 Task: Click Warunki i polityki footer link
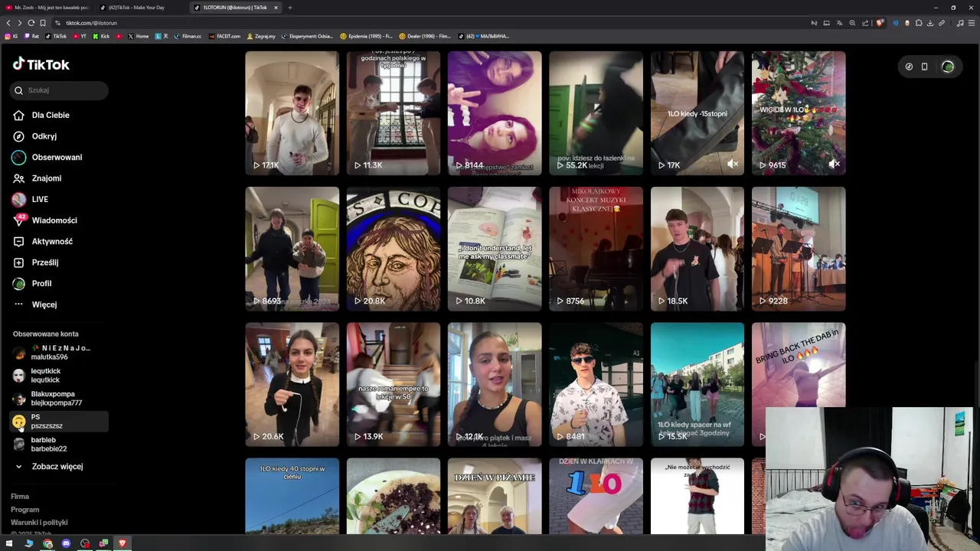coord(39,523)
